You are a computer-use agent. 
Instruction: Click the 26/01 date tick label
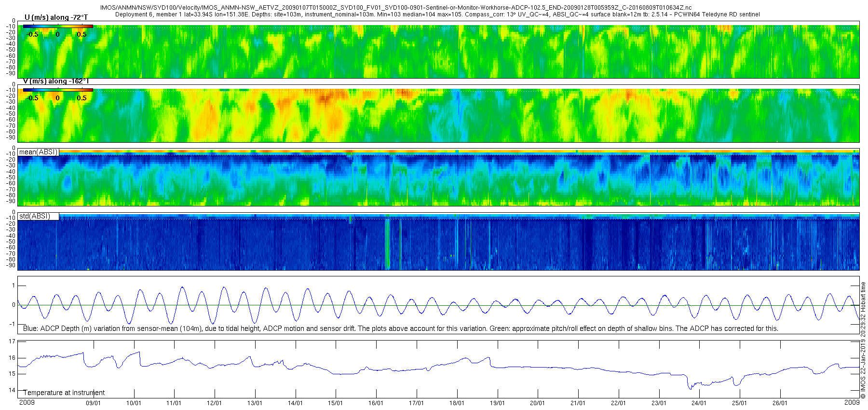(x=780, y=403)
